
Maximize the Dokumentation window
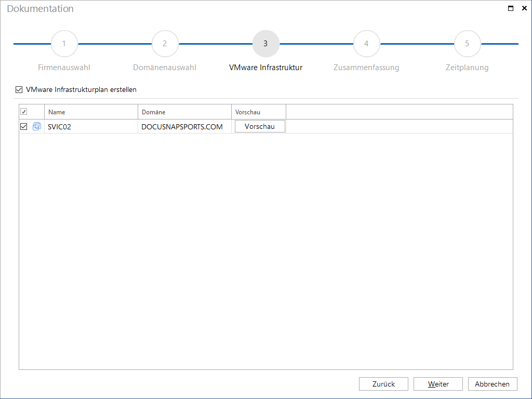511,8
